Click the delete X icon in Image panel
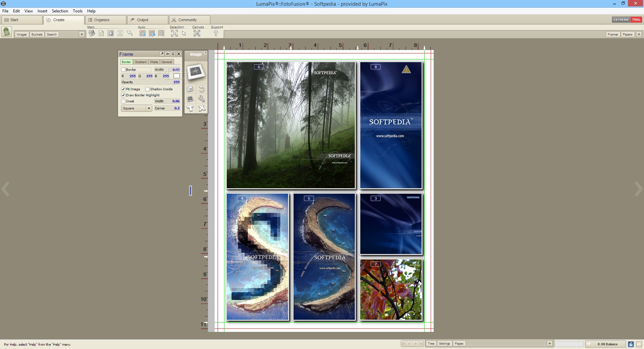Image resolution: width=644 pixels, height=349 pixels. (202, 108)
